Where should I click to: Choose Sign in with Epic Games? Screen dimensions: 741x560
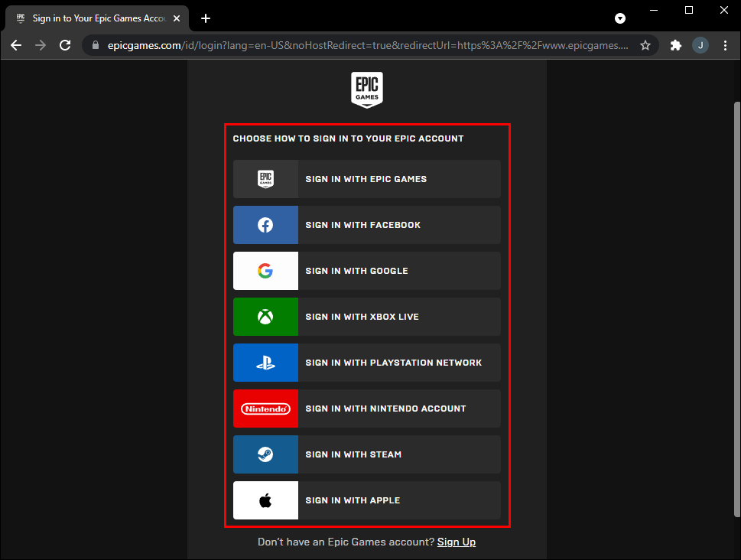tap(367, 179)
